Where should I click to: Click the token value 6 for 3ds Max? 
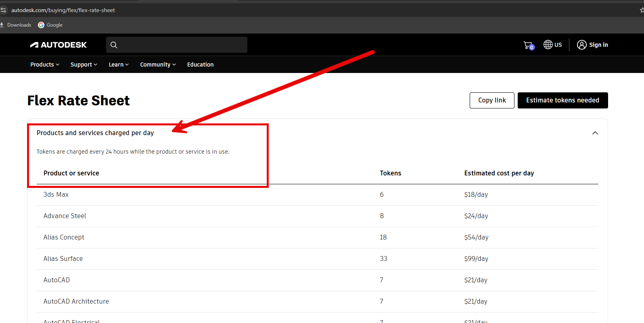[382, 194]
